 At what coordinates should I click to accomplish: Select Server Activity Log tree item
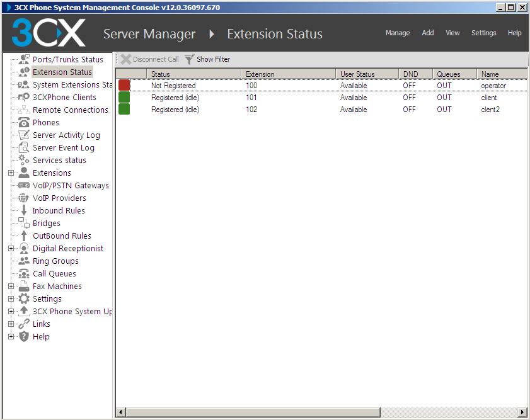pyautogui.click(x=66, y=135)
